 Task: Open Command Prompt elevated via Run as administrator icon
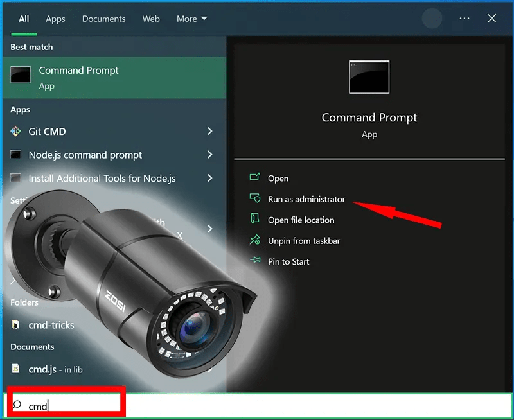coord(256,199)
